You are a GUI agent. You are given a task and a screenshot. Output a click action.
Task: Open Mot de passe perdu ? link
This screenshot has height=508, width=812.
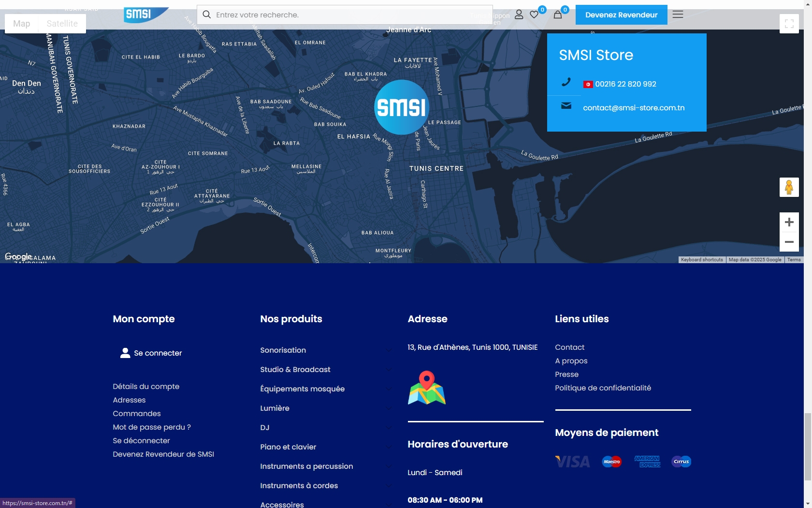pyautogui.click(x=152, y=427)
